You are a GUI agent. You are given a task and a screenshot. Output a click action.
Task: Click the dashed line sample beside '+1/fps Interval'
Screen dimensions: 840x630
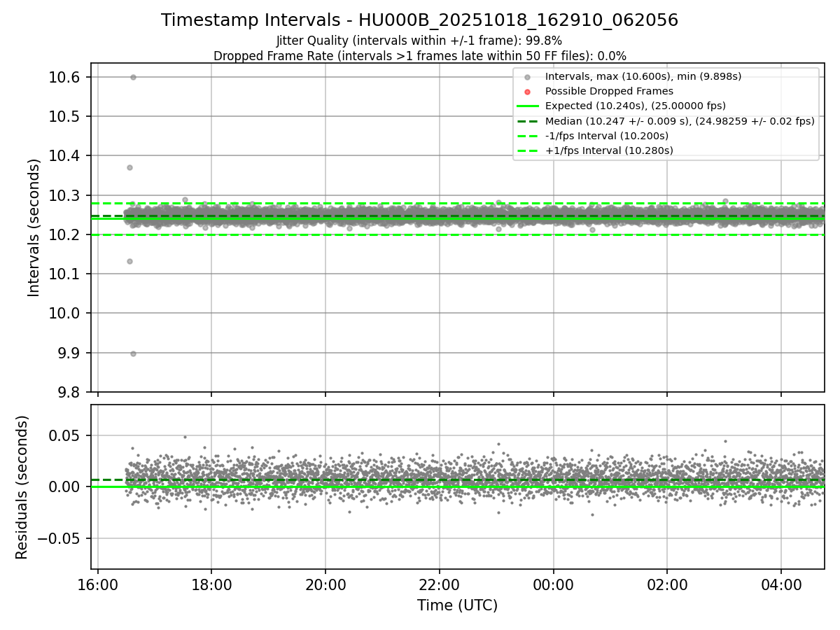(528, 150)
